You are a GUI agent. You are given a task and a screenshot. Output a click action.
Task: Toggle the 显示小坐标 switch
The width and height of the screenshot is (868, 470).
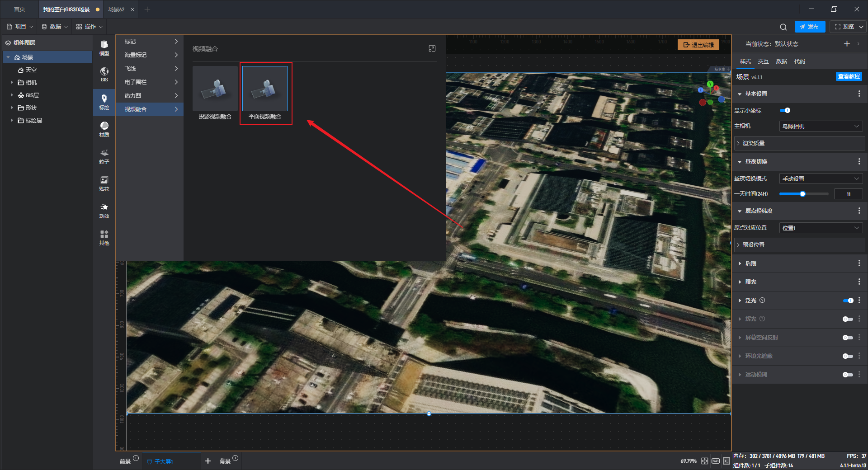(x=785, y=110)
